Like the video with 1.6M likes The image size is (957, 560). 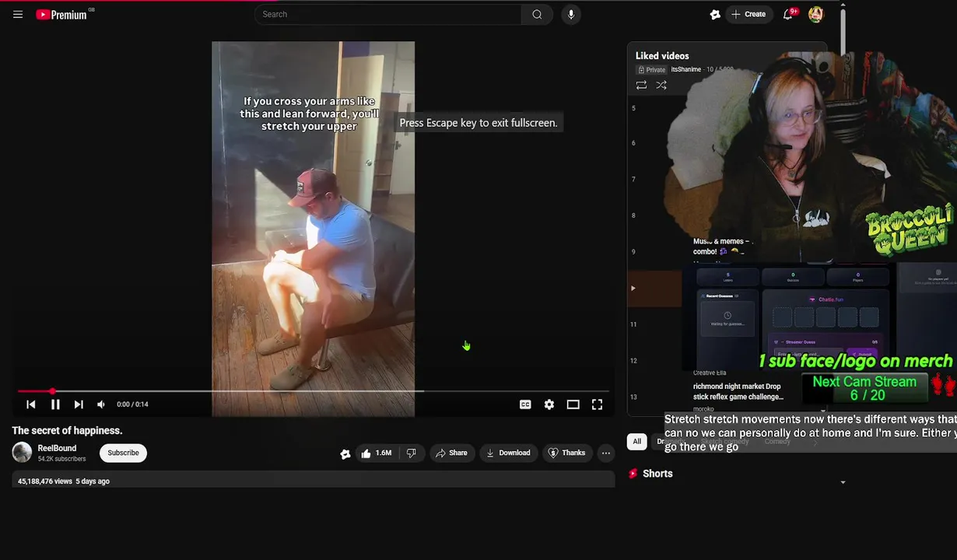(377, 453)
